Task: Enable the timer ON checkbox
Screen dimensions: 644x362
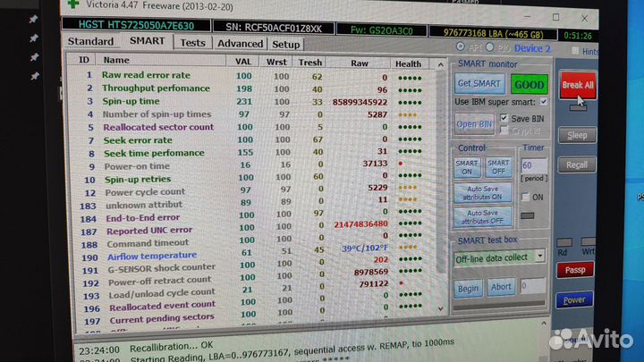Action: (x=524, y=197)
